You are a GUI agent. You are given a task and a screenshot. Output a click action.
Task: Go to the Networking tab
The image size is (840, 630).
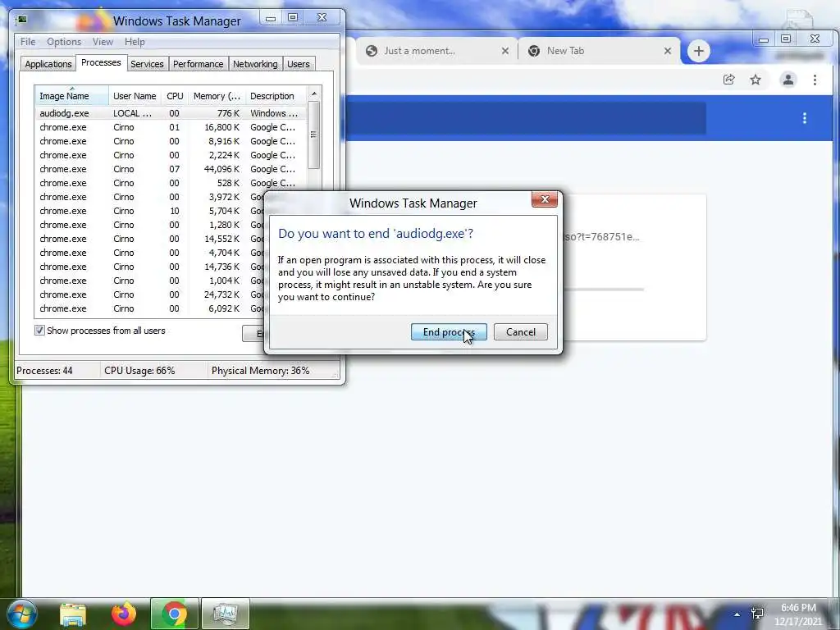pyautogui.click(x=255, y=64)
